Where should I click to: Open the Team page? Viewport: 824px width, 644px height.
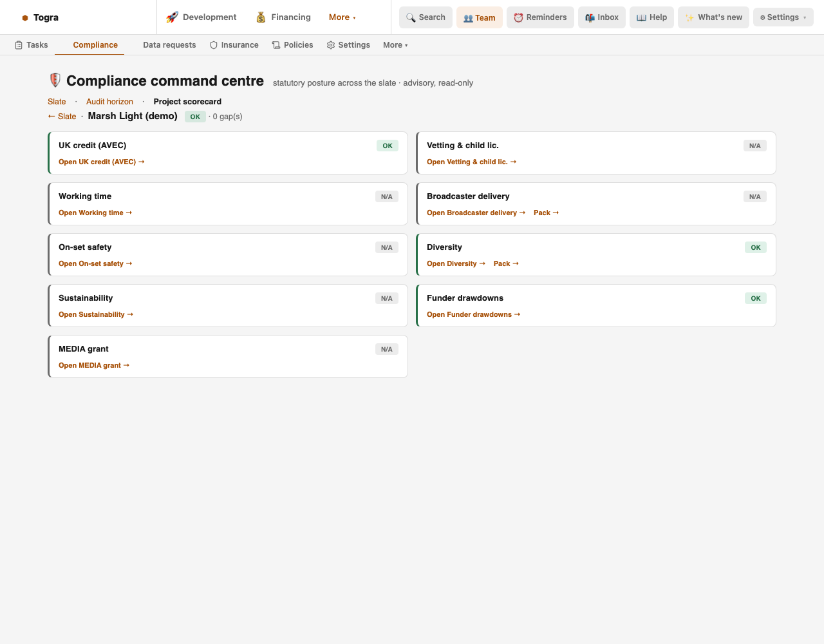[480, 17]
